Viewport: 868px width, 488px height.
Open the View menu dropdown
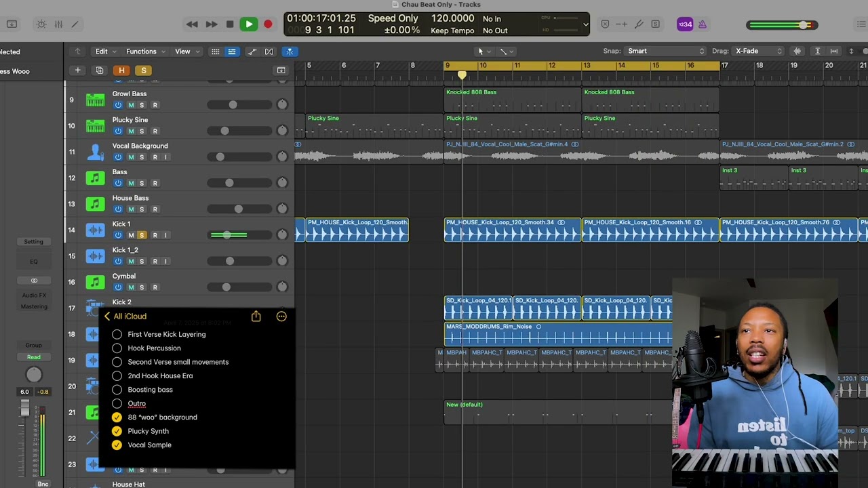click(x=187, y=52)
